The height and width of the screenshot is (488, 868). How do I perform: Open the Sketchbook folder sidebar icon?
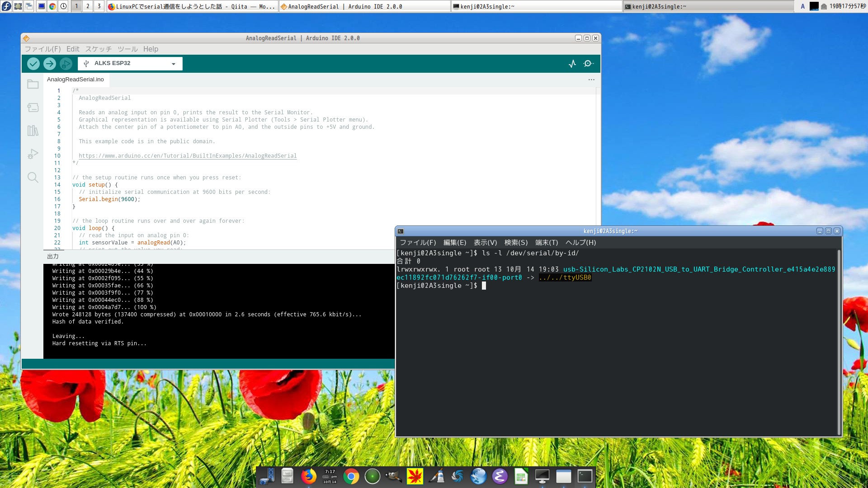pyautogui.click(x=33, y=84)
